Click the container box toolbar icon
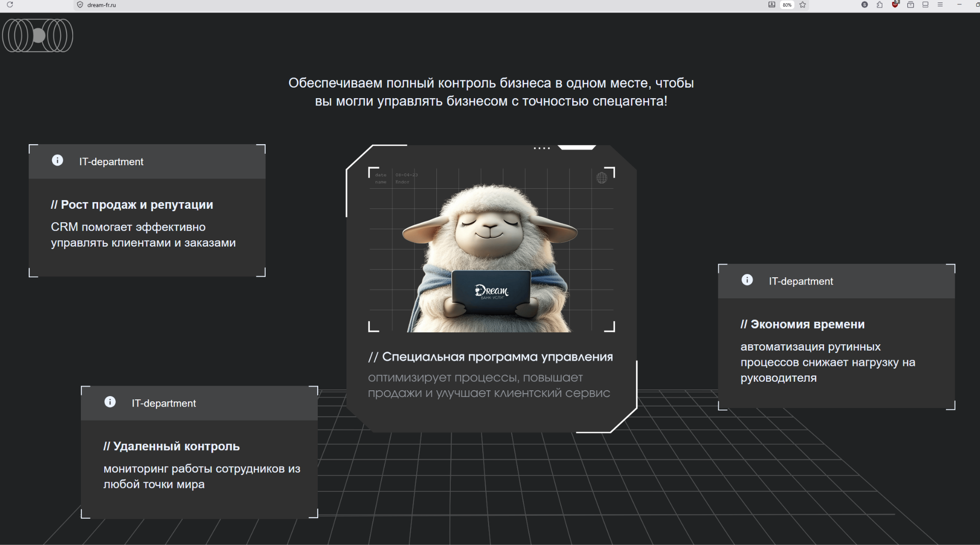The height and width of the screenshot is (545, 980). tap(910, 4)
